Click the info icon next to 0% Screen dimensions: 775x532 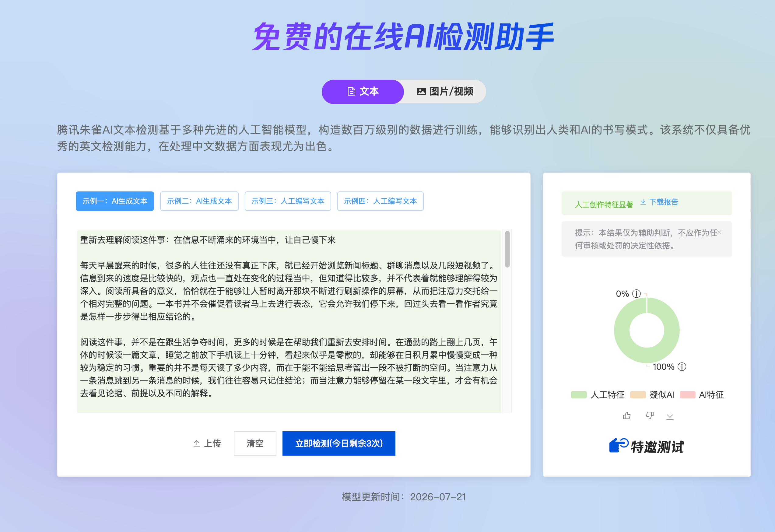[x=636, y=293]
